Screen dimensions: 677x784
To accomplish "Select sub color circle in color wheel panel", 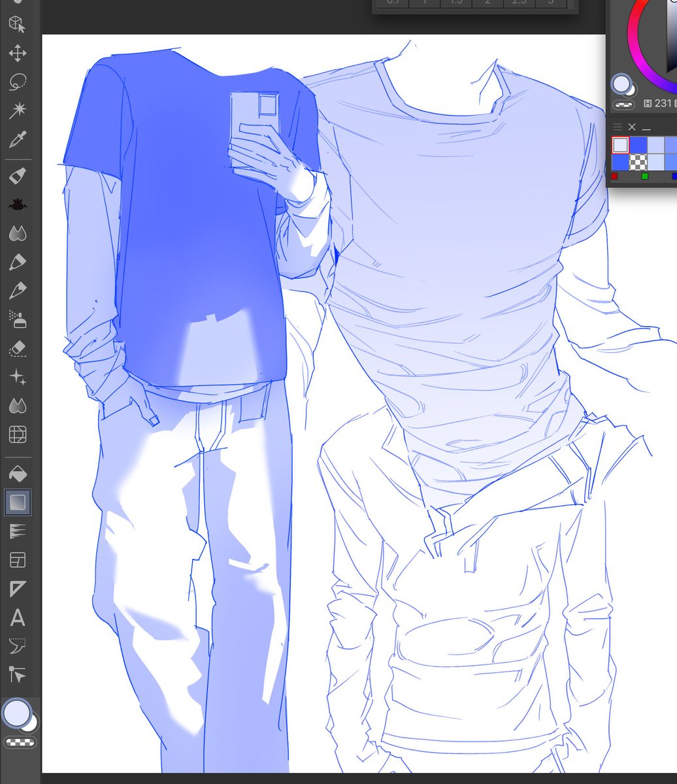I will click(631, 90).
